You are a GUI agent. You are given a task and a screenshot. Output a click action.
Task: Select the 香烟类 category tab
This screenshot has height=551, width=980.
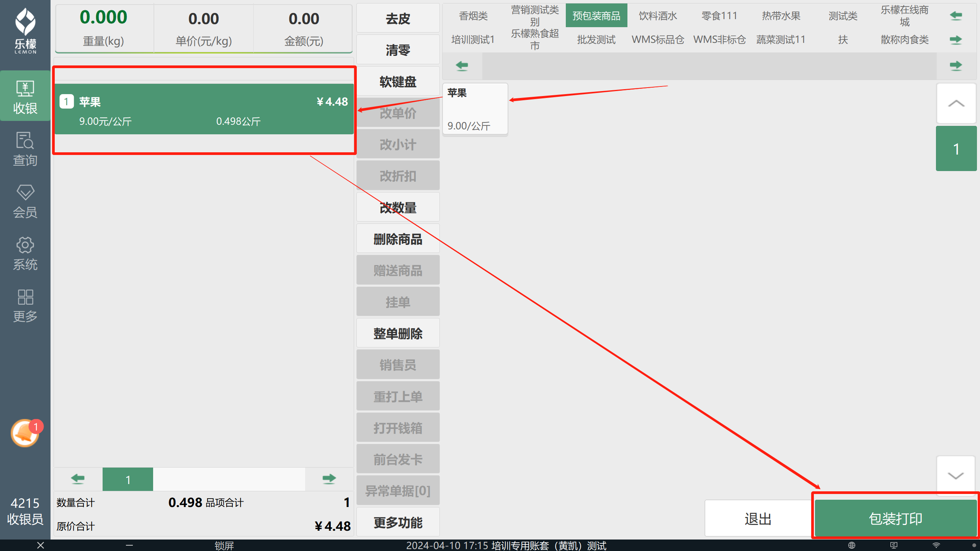click(x=474, y=16)
